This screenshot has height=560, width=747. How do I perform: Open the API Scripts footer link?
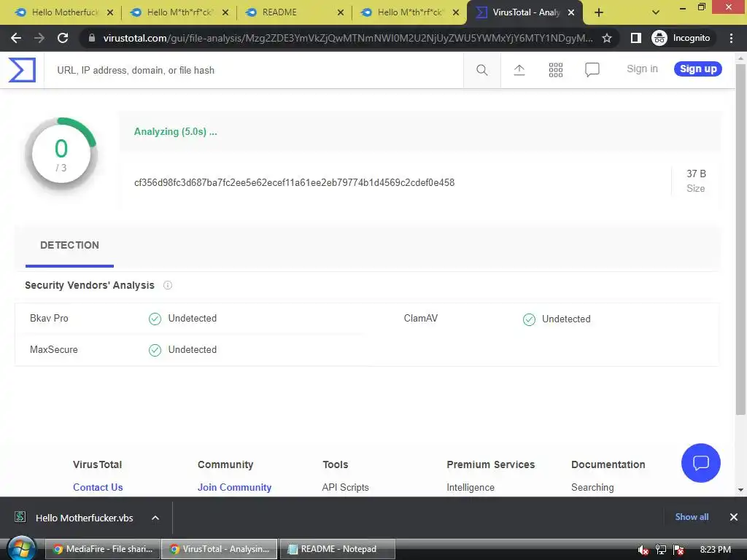345,487
